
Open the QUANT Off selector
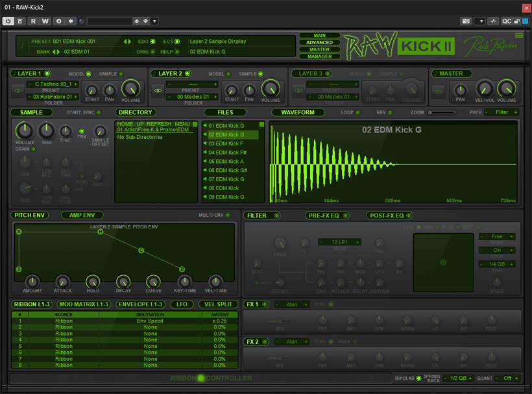click(507, 378)
